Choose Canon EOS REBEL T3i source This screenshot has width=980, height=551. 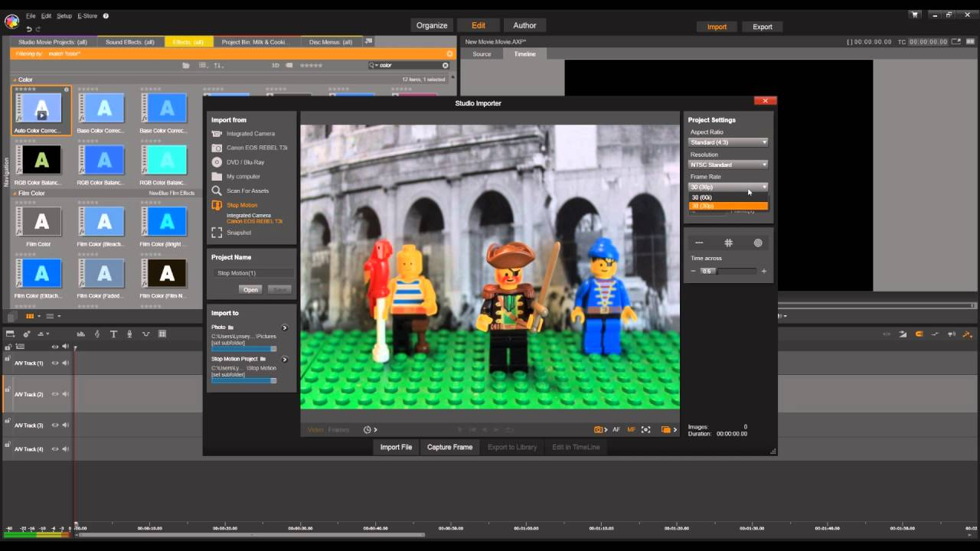click(249, 148)
